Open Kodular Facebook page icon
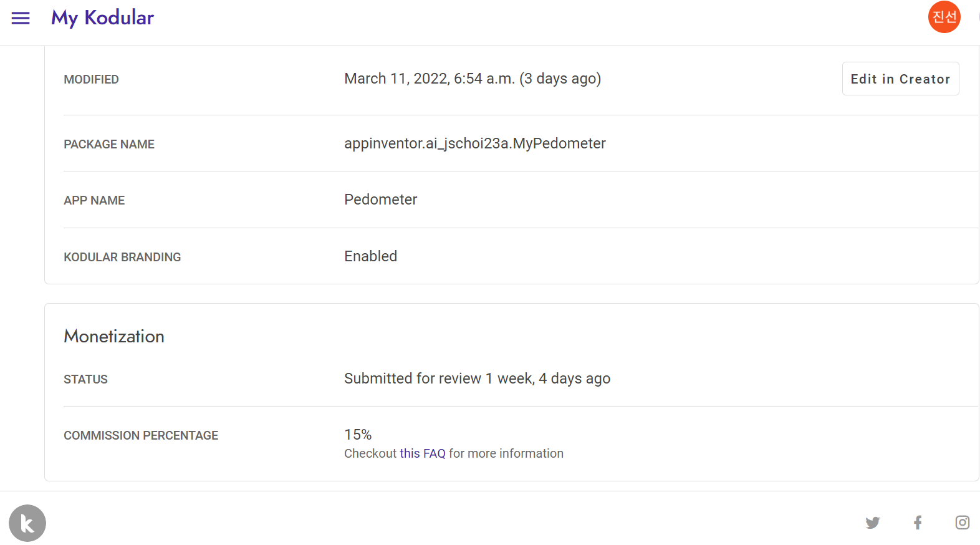Viewport: 980px width, 545px height. click(x=918, y=523)
